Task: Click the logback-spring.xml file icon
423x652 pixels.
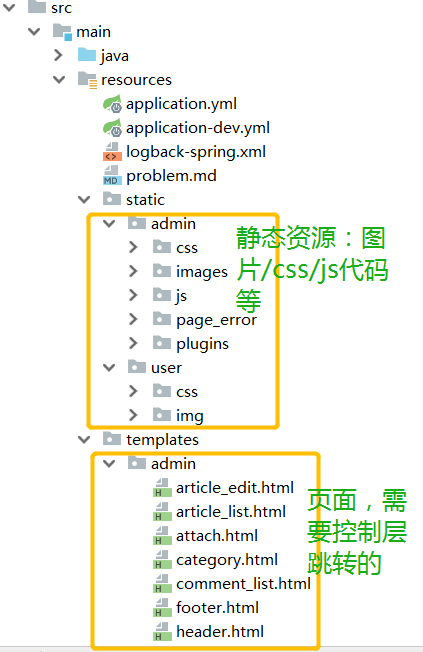Action: point(112,152)
